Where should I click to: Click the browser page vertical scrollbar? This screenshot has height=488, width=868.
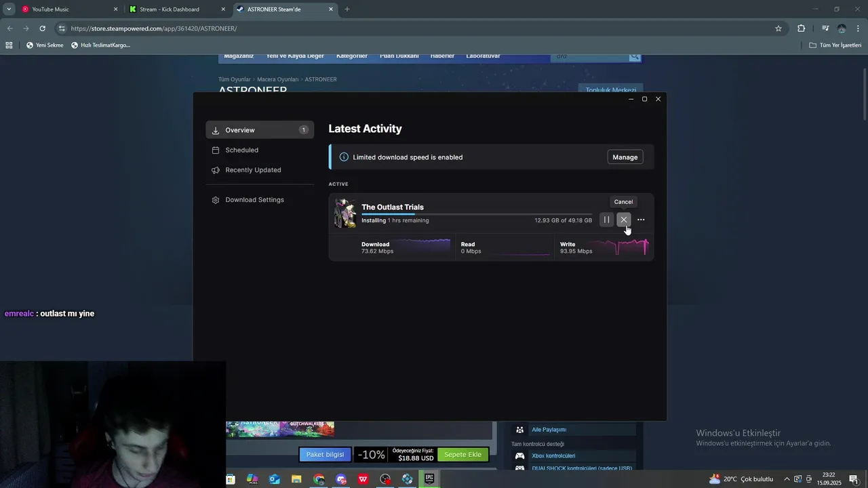865,95
